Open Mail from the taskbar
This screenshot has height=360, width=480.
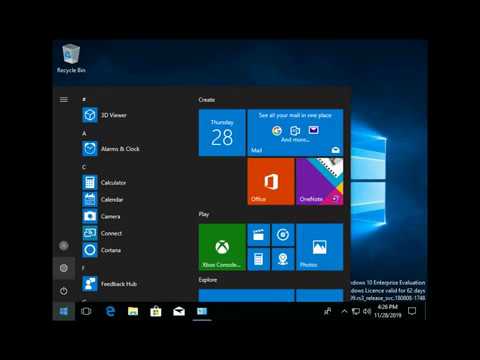tap(179, 311)
